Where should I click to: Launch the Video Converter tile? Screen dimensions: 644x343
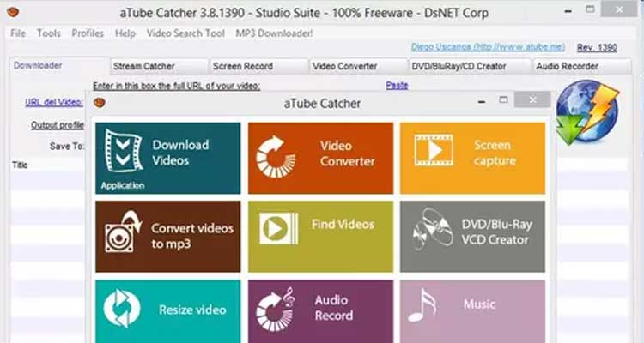(x=320, y=158)
